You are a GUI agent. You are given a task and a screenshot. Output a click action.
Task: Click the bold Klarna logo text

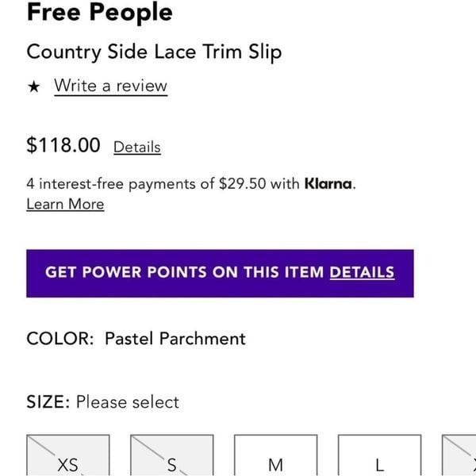(328, 184)
